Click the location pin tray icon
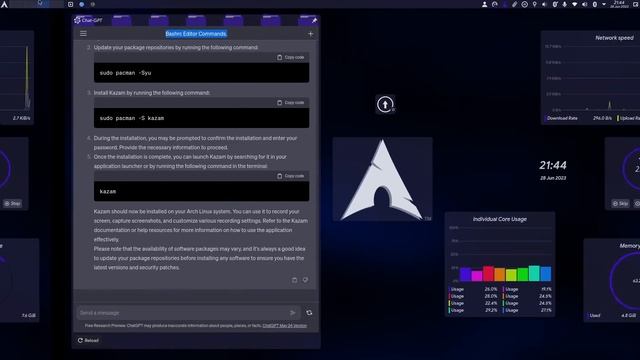Screen dimensions: 640x360 coord(535,4)
